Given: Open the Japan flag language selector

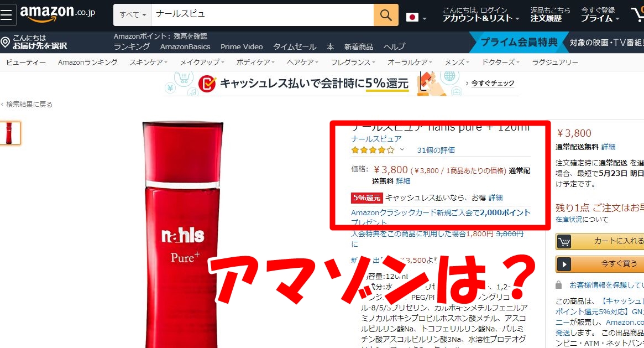Looking at the screenshot, I should click(416, 17).
